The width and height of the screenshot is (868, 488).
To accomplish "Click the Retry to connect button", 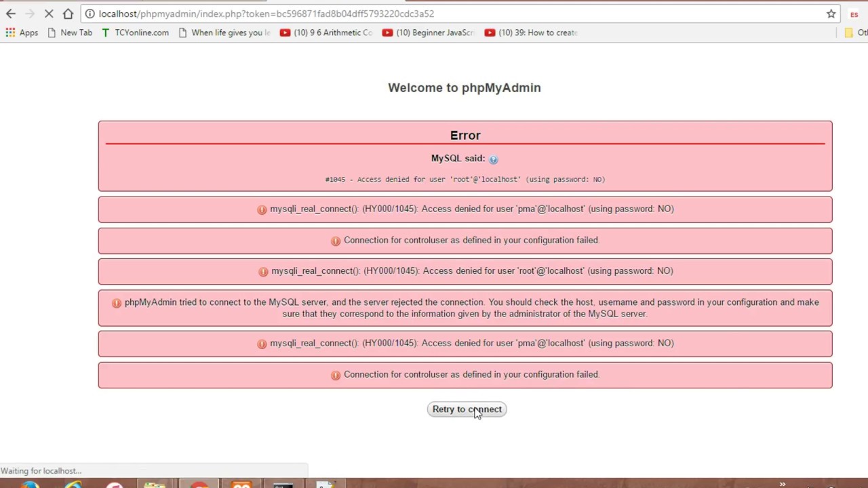I will pyautogui.click(x=467, y=409).
